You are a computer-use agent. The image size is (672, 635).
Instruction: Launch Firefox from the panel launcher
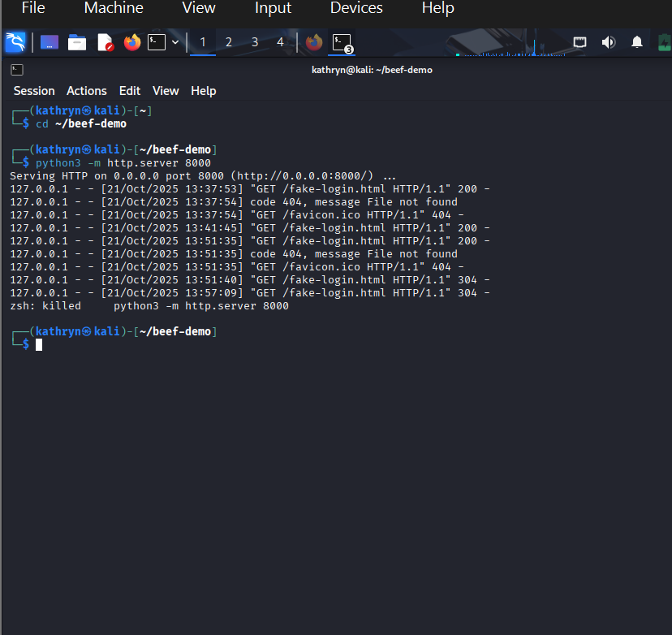(132, 42)
